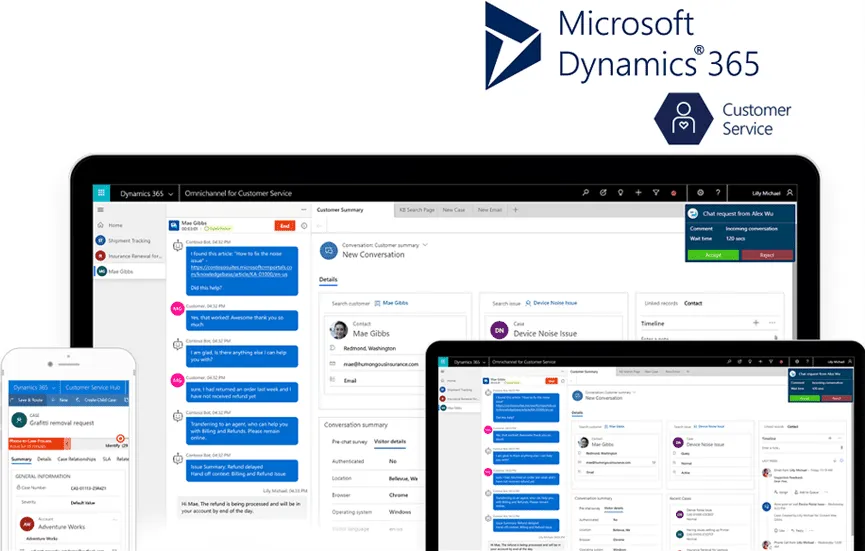Switch to the KB Search Page tab

(416, 210)
